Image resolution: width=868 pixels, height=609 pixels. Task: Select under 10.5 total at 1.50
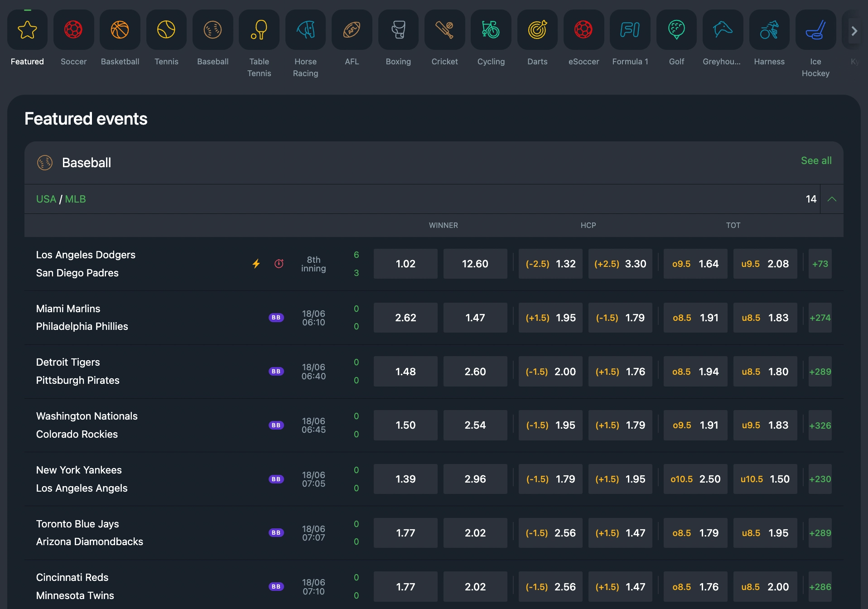click(x=765, y=479)
